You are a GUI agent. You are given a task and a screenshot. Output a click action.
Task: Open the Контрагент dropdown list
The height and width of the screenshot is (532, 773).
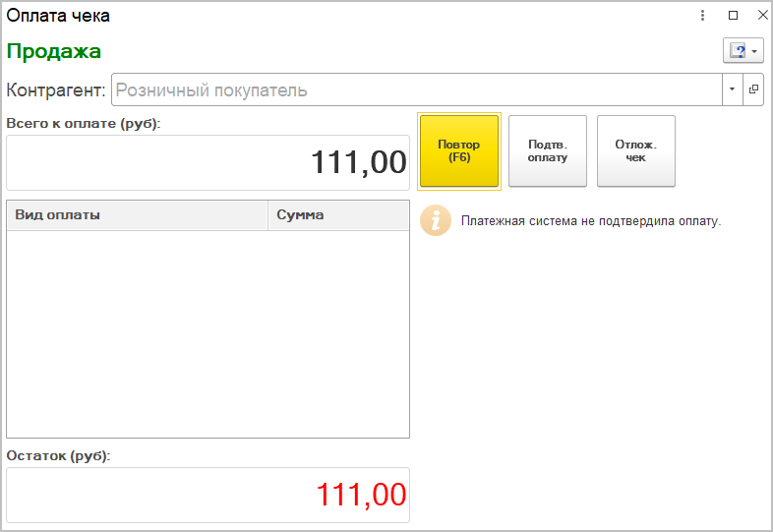[732, 89]
